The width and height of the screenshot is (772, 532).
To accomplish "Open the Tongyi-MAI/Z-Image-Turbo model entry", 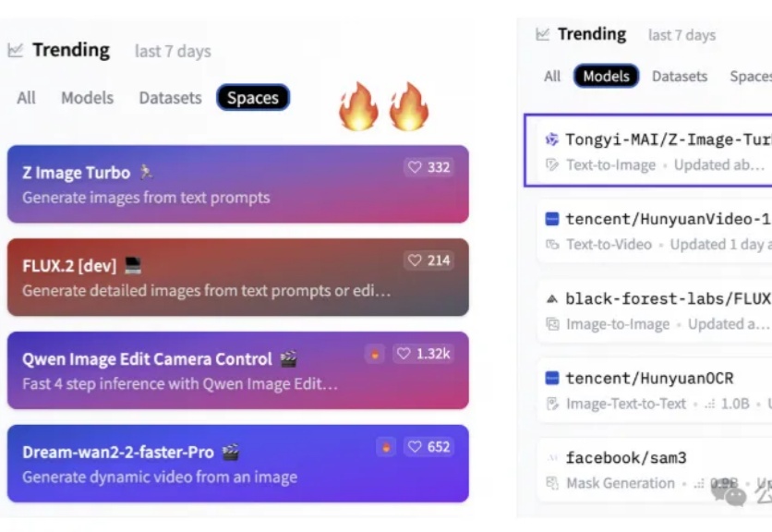I will pos(648,151).
